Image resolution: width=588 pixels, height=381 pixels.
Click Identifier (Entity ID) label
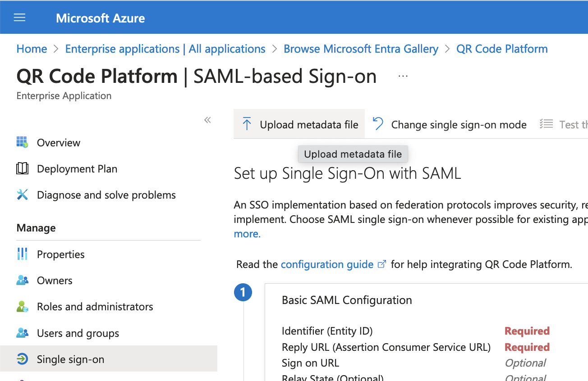point(327,331)
